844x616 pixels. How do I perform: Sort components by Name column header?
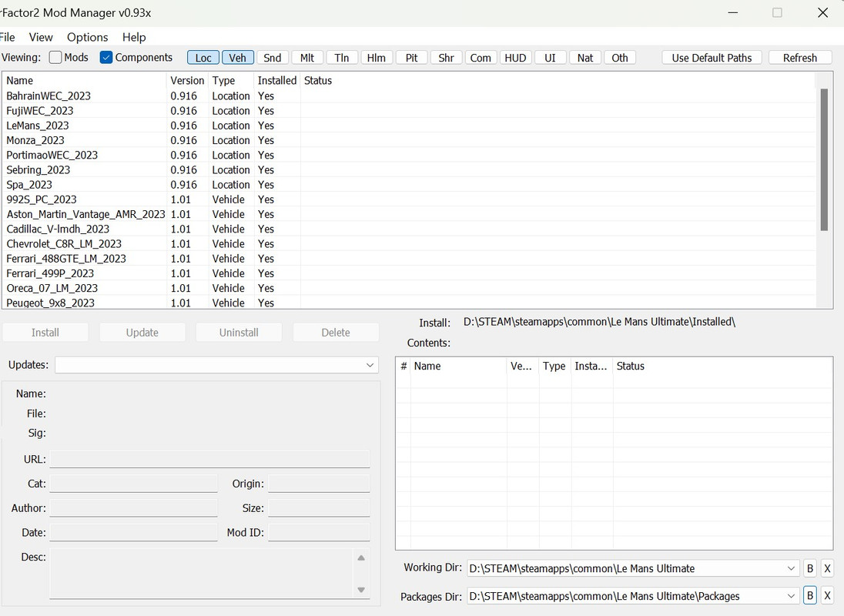click(85, 80)
